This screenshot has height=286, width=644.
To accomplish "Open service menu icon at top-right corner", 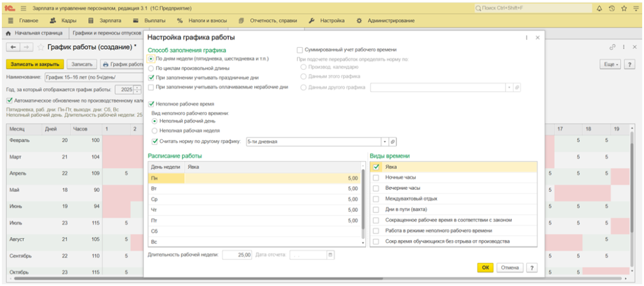I will [x=636, y=8].
